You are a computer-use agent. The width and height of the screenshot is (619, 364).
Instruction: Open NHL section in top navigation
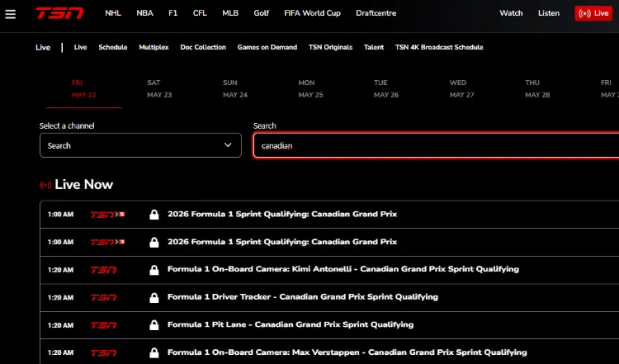[x=113, y=13]
